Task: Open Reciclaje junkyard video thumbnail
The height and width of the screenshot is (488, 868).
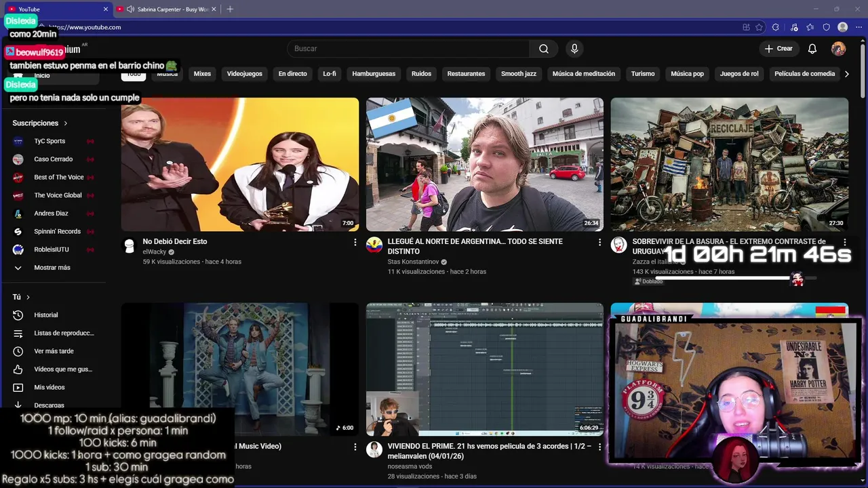Action: pyautogui.click(x=729, y=165)
